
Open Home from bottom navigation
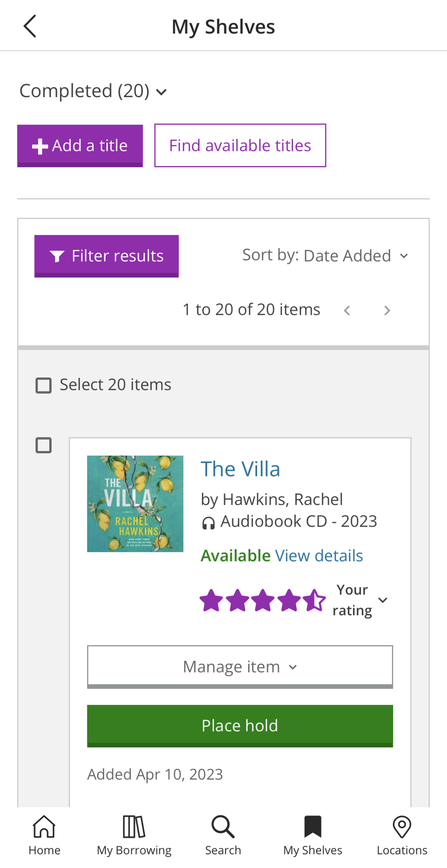44,826
